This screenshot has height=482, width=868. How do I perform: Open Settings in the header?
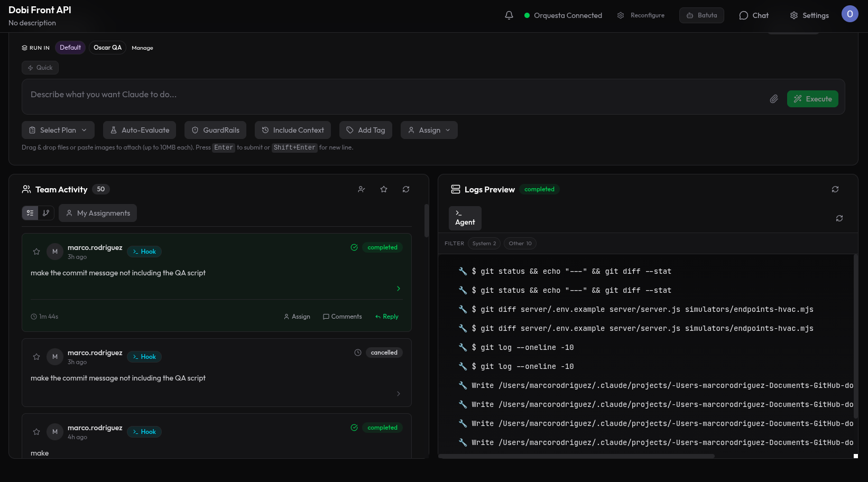(809, 15)
